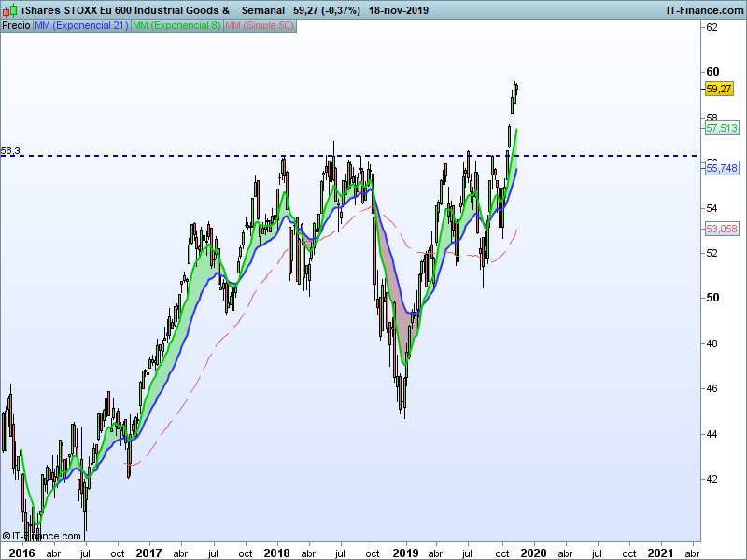The height and width of the screenshot is (560, 747).
Task: Click the 59,27 (-0,37%) quote text
Action: pos(326,10)
